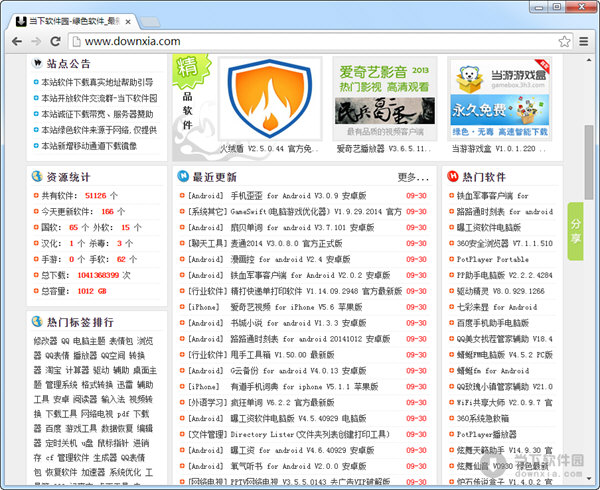This screenshot has height=490, width=600.
Task: Click 当游游戏盒 V1.0.1.220 caption link
Action: click(x=499, y=149)
